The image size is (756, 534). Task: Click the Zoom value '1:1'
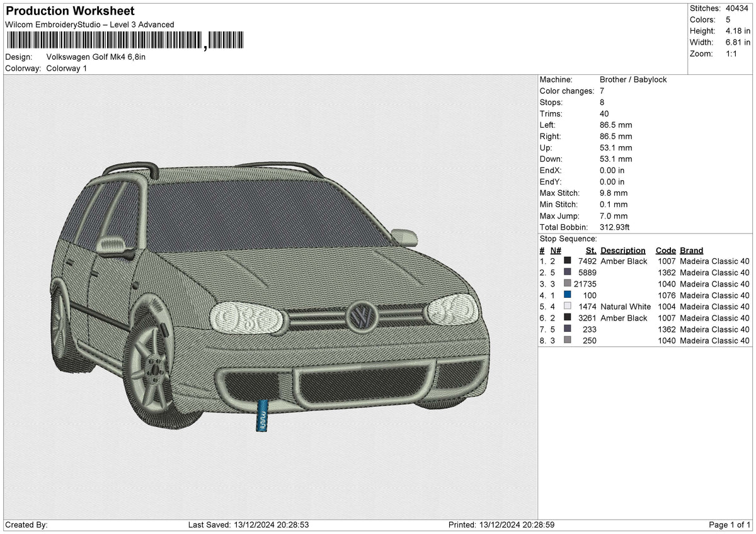pyautogui.click(x=732, y=54)
